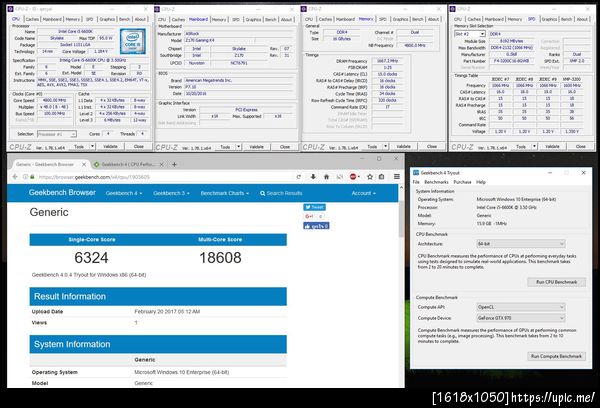
Task: Open the red Adblock extension icon
Action: pyautogui.click(x=353, y=176)
